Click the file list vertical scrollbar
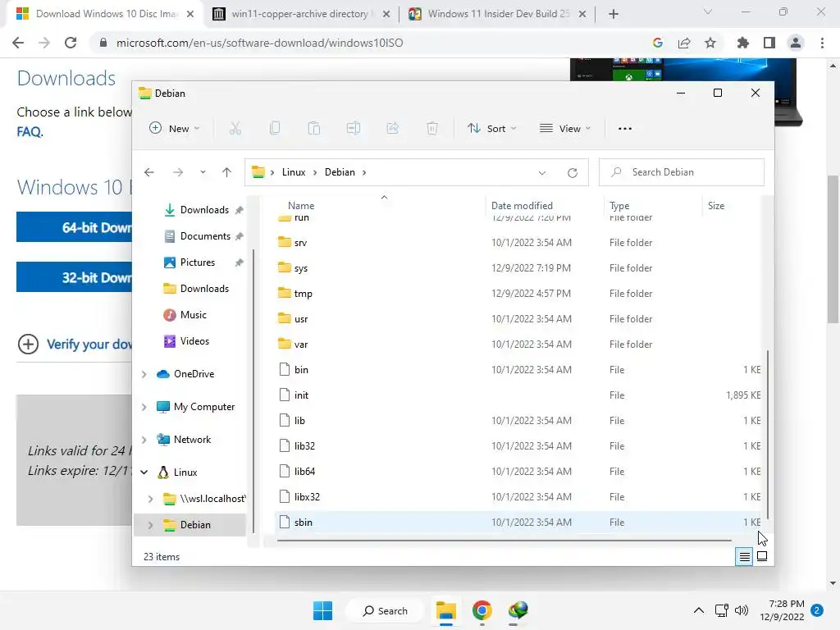Screen dimensions: 840x630 pos(768,434)
